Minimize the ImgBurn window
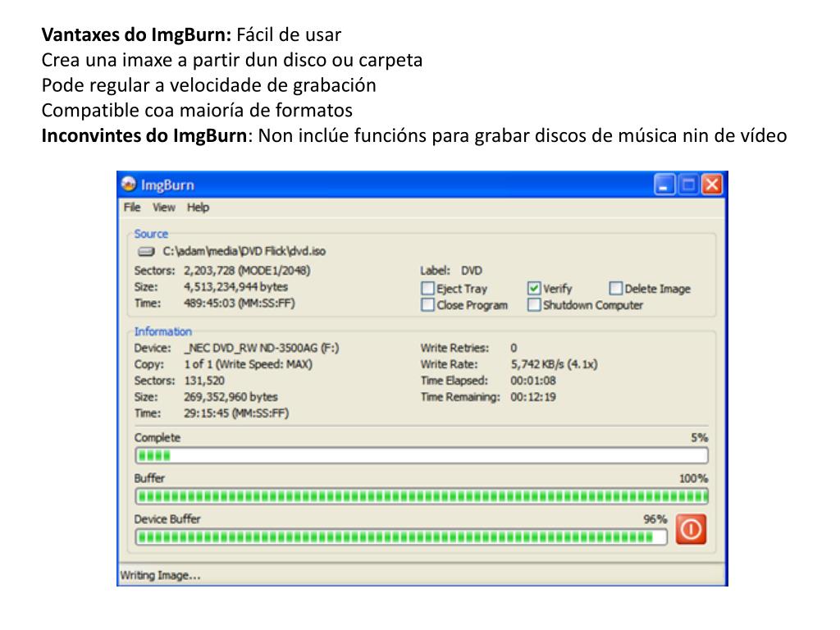The width and height of the screenshot is (840, 630). [x=664, y=185]
